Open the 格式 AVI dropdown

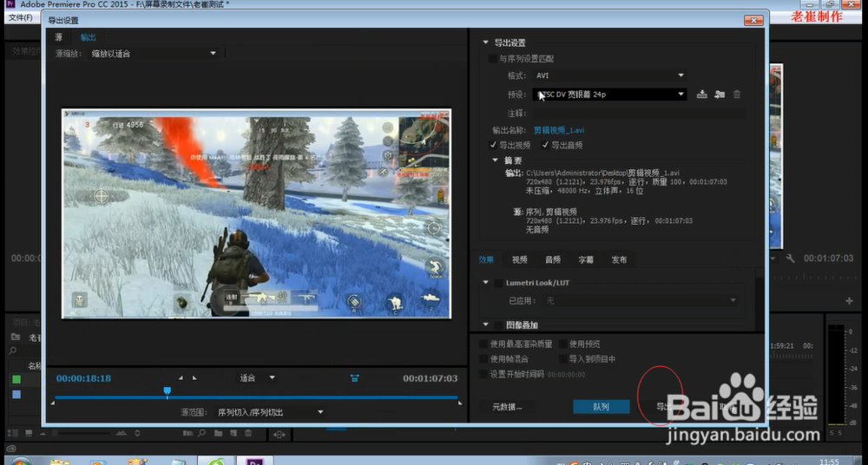pos(609,75)
